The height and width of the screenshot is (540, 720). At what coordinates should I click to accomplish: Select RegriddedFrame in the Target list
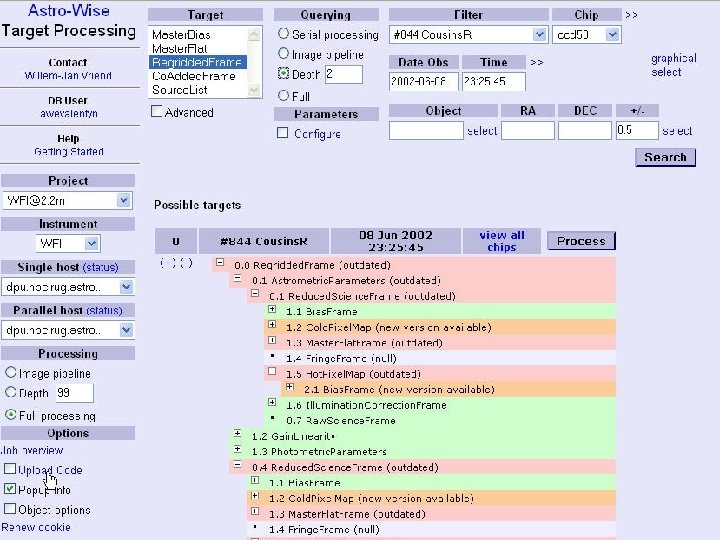tap(197, 62)
